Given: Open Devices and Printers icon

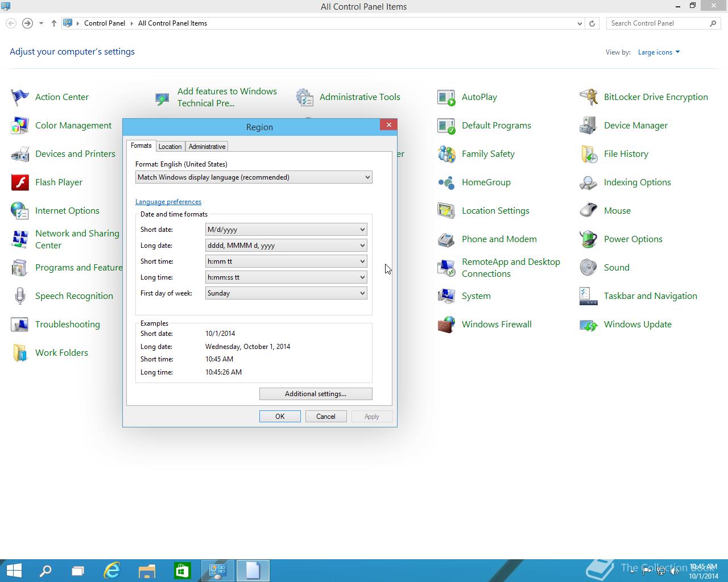Looking at the screenshot, I should pos(20,154).
